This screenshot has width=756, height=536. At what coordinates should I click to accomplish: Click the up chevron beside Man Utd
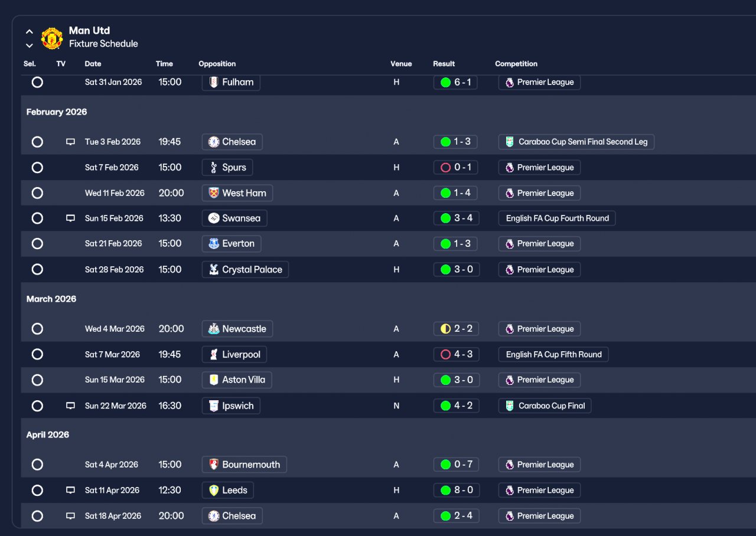pos(30,32)
